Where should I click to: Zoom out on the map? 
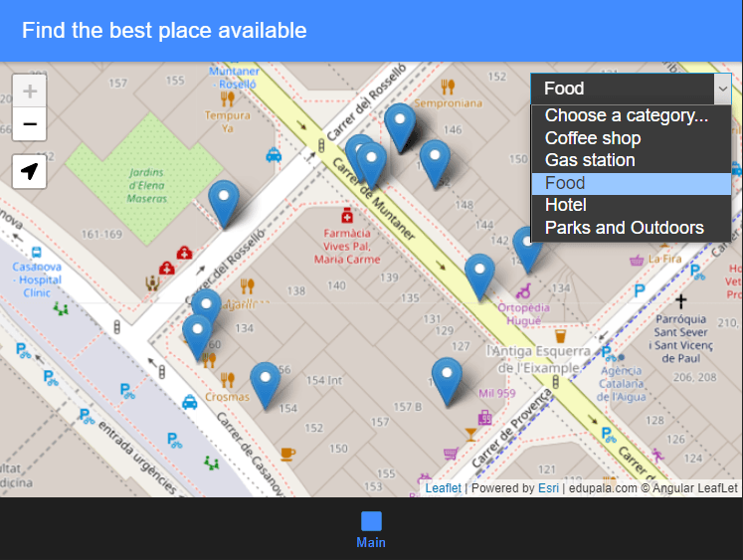tap(30, 124)
